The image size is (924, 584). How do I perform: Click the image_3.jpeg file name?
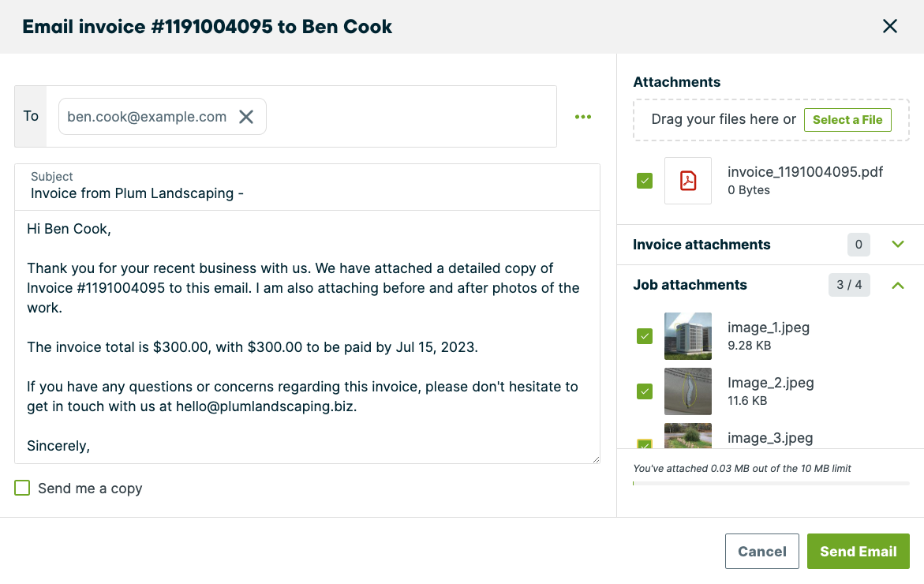pos(770,439)
